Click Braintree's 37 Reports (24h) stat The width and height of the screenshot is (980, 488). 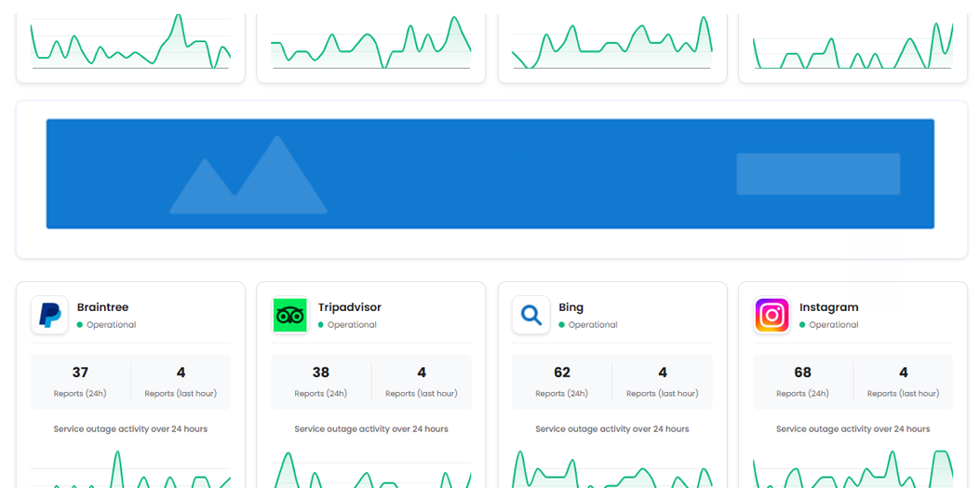point(80,381)
